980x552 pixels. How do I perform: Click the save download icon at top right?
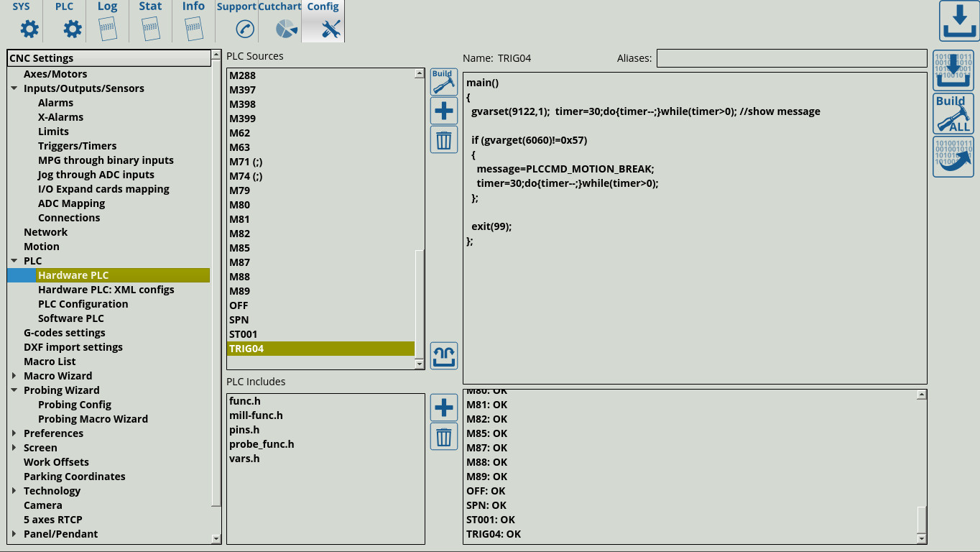(x=958, y=22)
